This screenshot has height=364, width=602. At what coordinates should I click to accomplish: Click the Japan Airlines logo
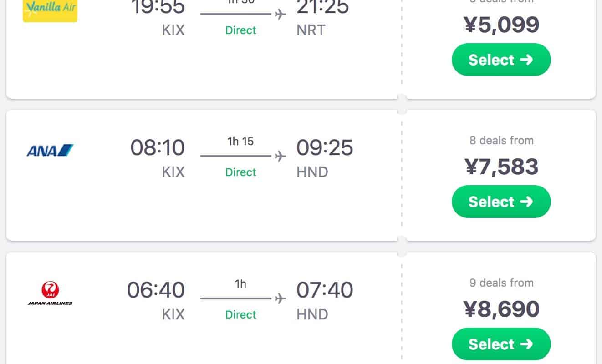coord(50,293)
